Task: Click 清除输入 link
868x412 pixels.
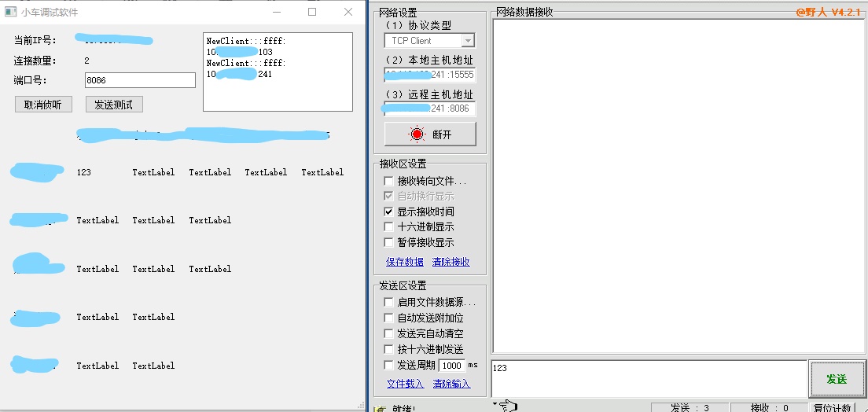Action: pos(452,384)
